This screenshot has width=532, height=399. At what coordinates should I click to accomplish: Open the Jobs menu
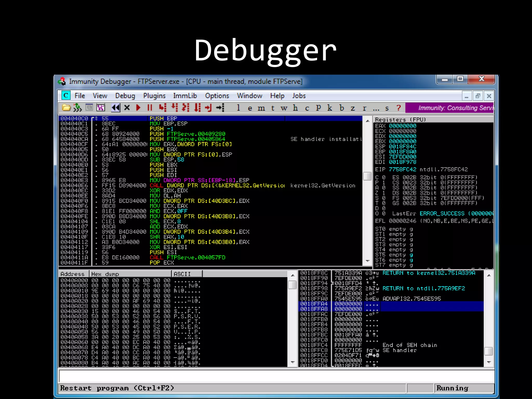tap(299, 96)
